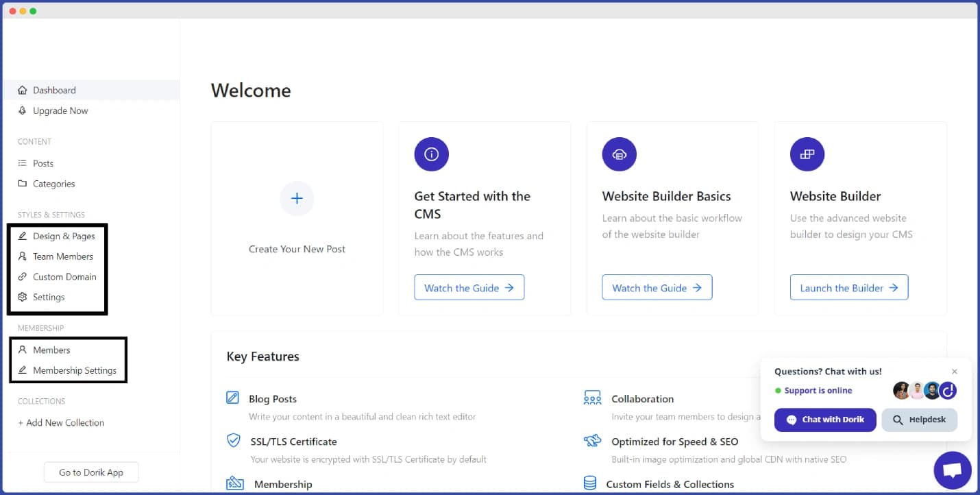Click the Key Features heading
980x495 pixels.
[x=263, y=357]
